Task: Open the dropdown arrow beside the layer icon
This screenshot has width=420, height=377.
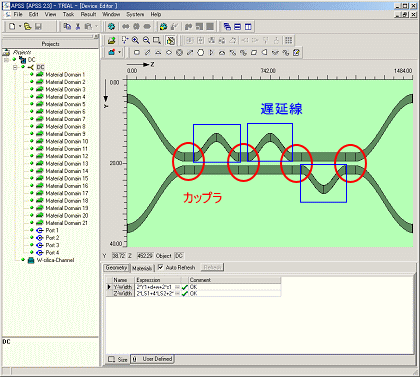Action: tap(119, 52)
